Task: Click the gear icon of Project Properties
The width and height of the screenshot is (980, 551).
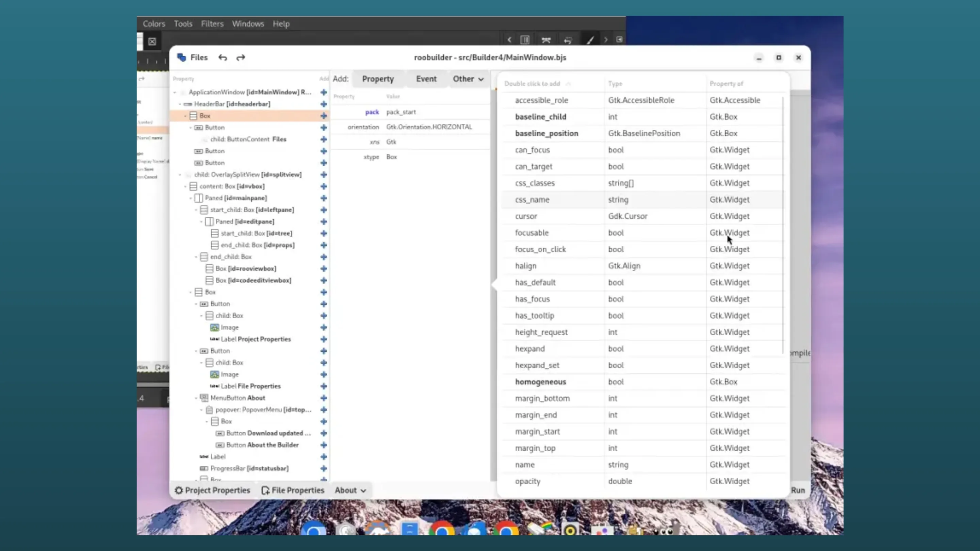Action: tap(179, 490)
